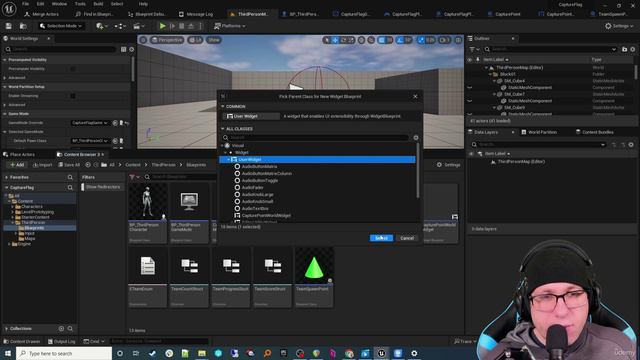Select CapturePointWorldWidget class in list

click(266, 216)
